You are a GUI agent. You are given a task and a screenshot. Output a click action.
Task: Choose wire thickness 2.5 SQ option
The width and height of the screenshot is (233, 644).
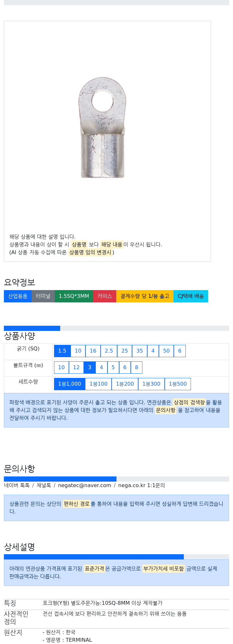pos(109,351)
